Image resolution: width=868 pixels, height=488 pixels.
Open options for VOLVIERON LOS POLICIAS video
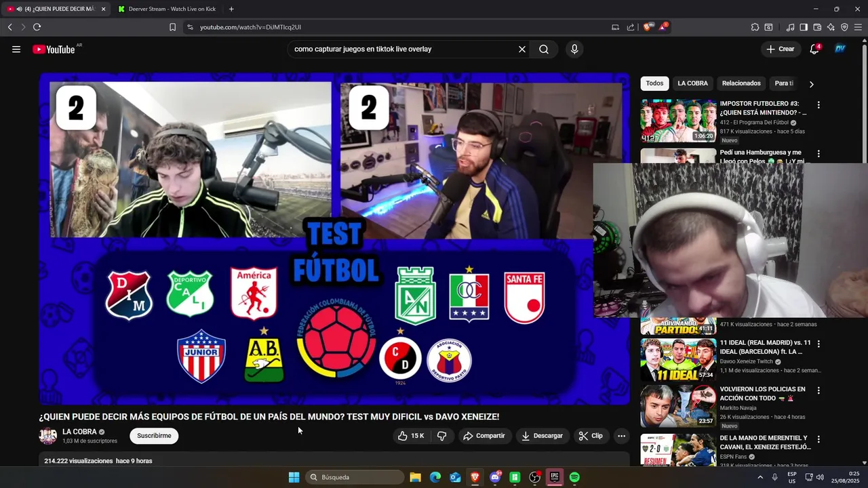coord(818,390)
